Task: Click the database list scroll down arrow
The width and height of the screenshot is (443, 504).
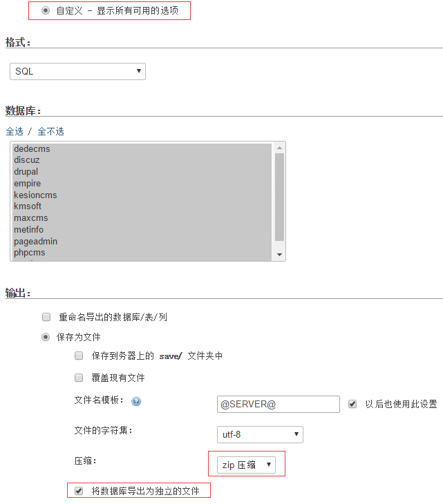Action: pyautogui.click(x=280, y=255)
